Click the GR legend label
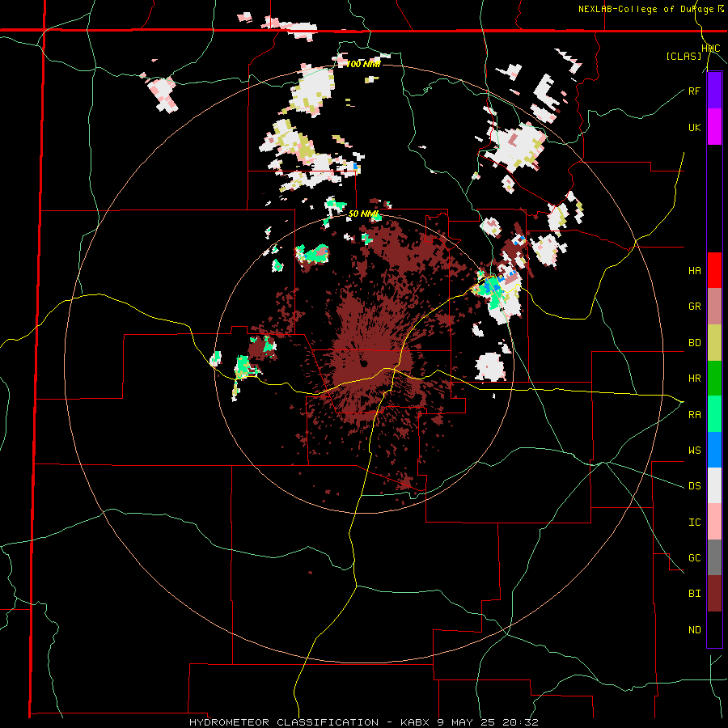The image size is (728, 728). pos(694,307)
